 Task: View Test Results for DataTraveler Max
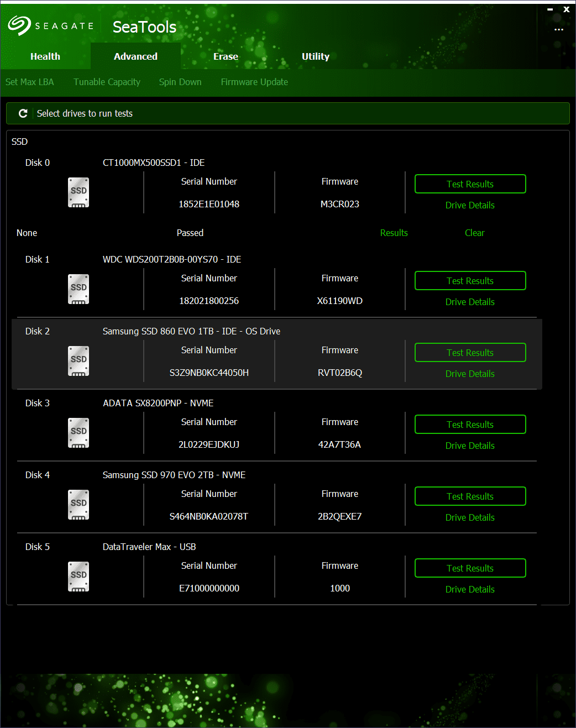pos(470,568)
